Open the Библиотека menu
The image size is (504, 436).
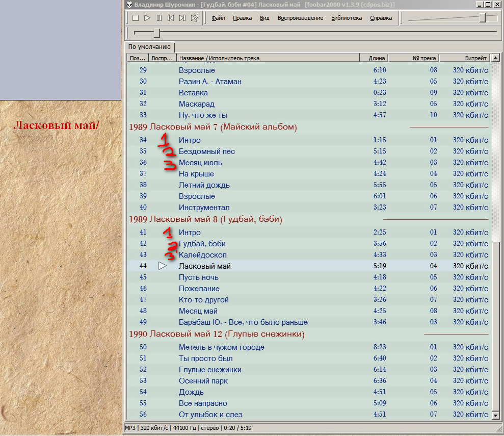click(347, 18)
